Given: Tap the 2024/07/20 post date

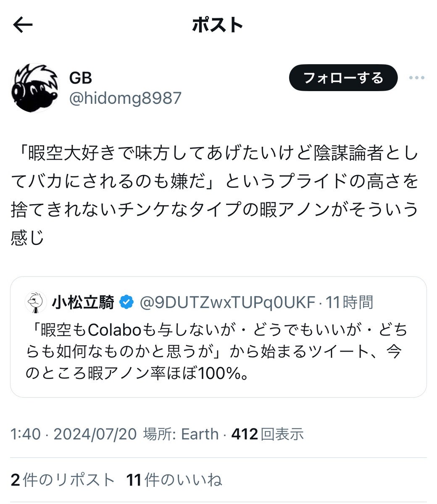Looking at the screenshot, I should point(95,434).
